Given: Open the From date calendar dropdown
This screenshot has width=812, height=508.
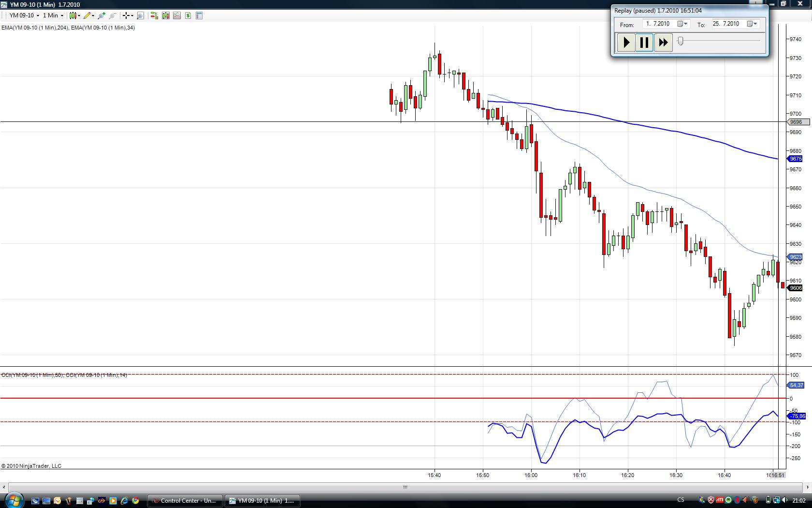Looking at the screenshot, I should [x=682, y=24].
